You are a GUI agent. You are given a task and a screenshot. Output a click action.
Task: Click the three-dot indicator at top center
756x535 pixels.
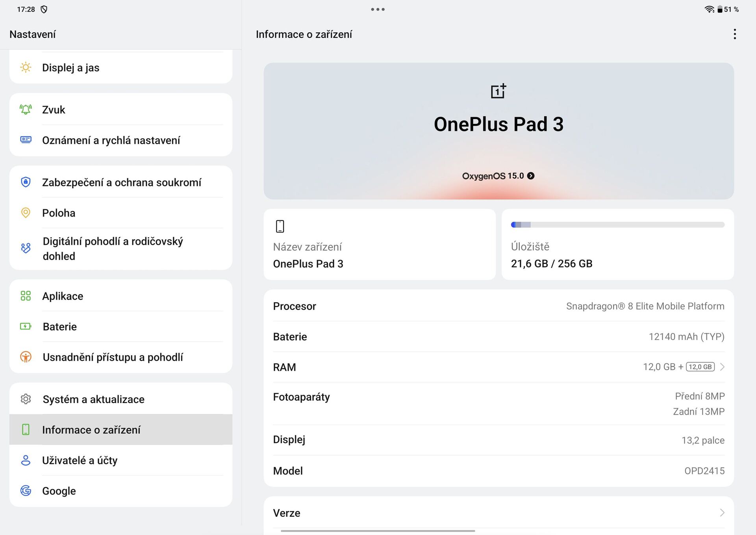[x=378, y=9]
